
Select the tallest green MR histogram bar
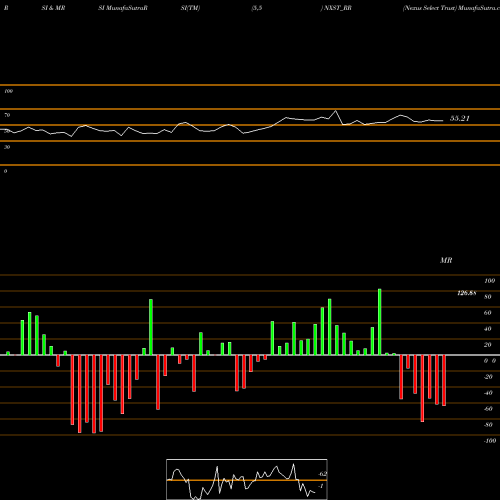tap(380, 322)
